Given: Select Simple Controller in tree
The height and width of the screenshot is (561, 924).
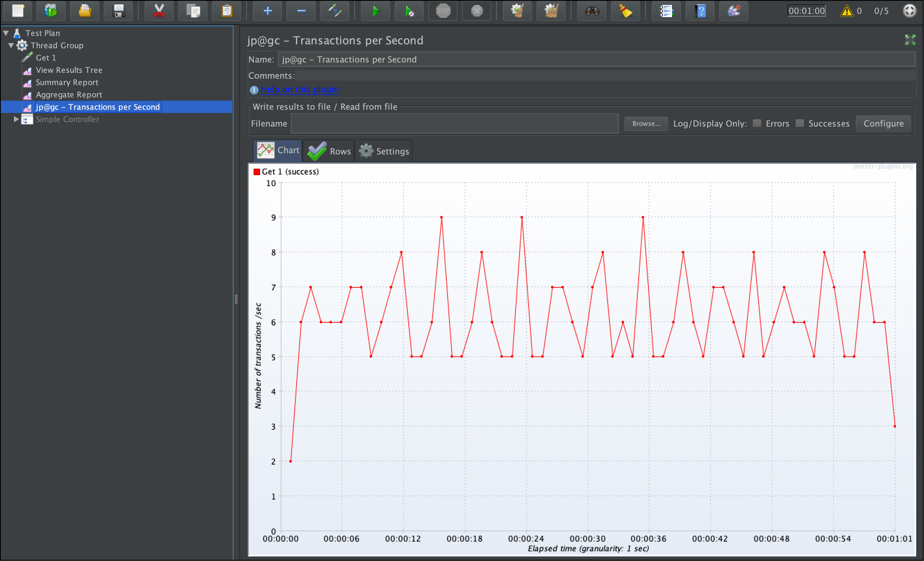Looking at the screenshot, I should [x=67, y=119].
